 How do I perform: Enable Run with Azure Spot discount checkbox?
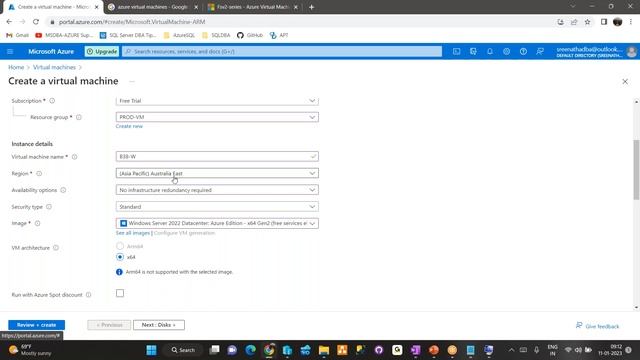point(120,293)
